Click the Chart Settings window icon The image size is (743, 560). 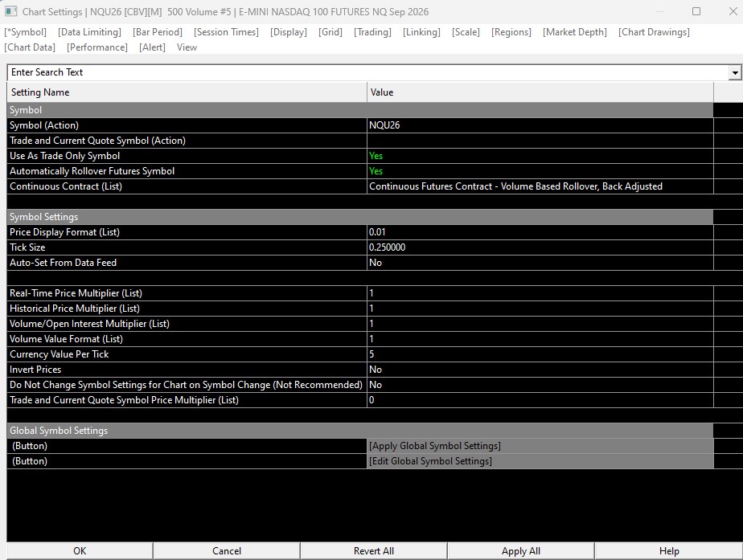[11, 11]
